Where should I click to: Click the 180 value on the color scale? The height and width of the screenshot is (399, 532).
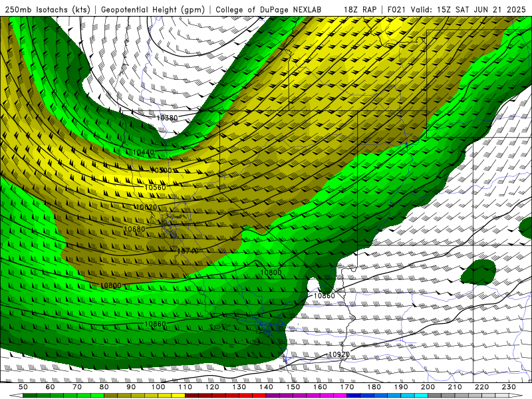(x=374, y=387)
